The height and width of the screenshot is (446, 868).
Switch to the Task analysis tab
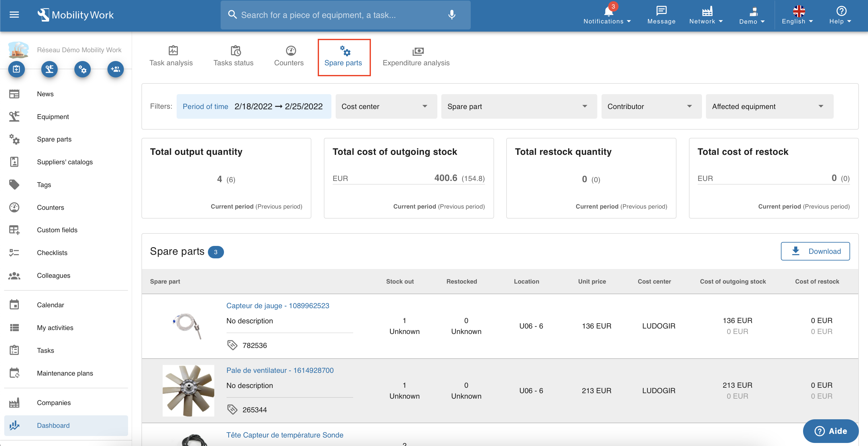click(x=171, y=56)
